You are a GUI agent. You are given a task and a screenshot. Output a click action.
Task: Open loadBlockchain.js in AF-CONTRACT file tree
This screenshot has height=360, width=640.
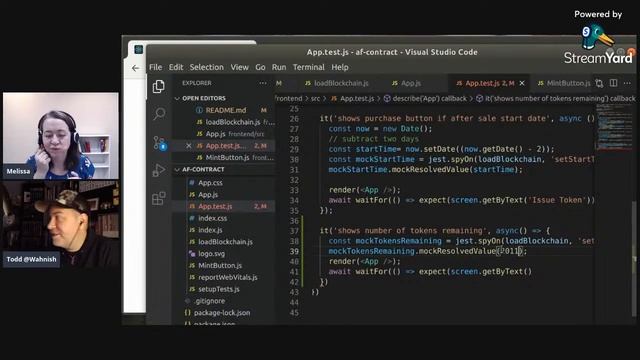(225, 242)
